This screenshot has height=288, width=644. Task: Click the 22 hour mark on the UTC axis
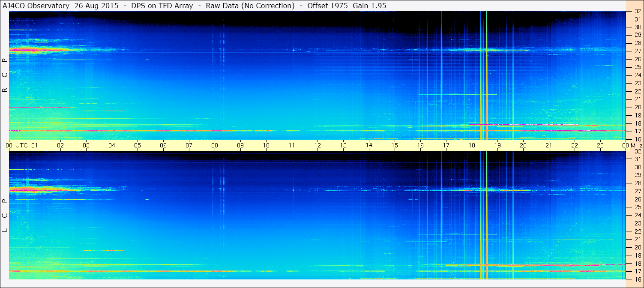[x=575, y=145]
